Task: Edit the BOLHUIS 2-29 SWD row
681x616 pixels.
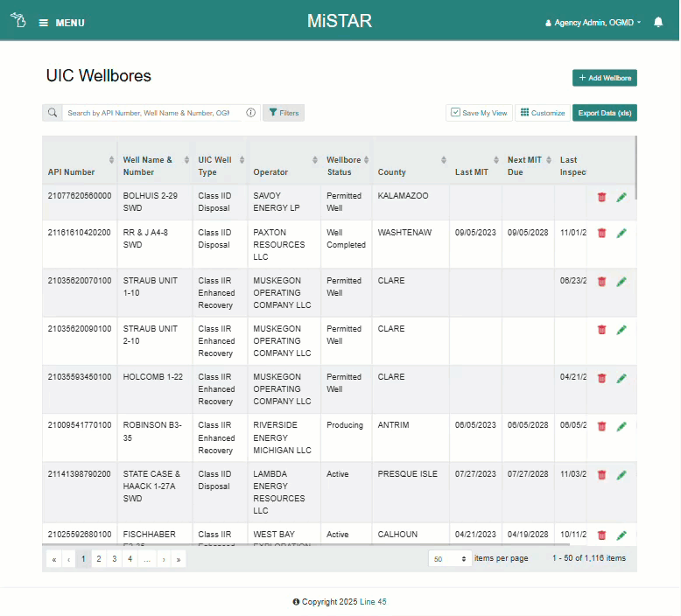Action: coord(621,197)
